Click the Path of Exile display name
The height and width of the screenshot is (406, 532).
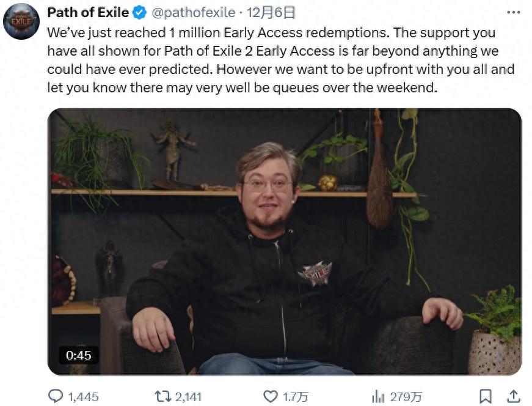(x=88, y=12)
